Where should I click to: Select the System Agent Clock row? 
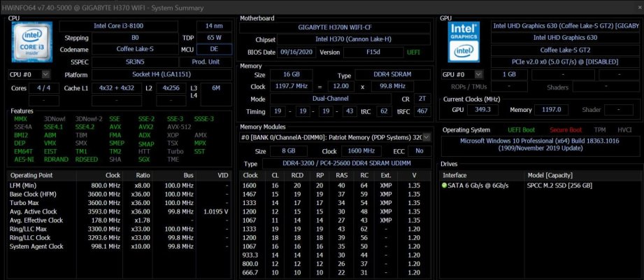[119, 246]
